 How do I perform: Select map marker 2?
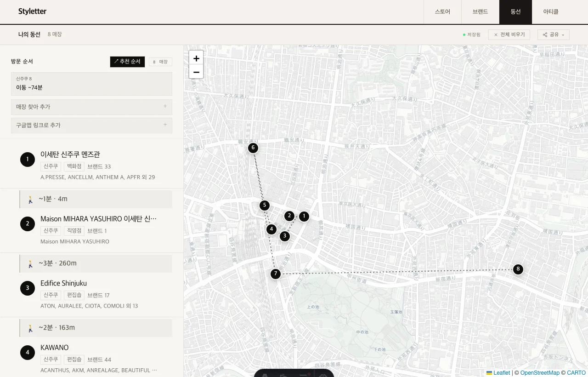tap(289, 216)
